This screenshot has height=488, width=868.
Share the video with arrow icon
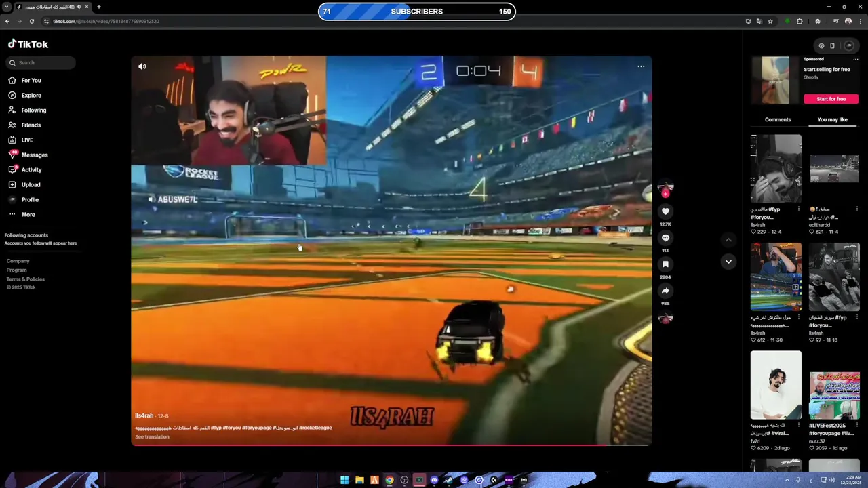[665, 291]
